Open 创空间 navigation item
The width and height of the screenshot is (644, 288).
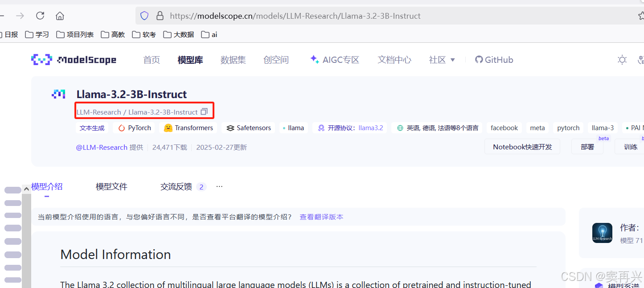(x=276, y=60)
